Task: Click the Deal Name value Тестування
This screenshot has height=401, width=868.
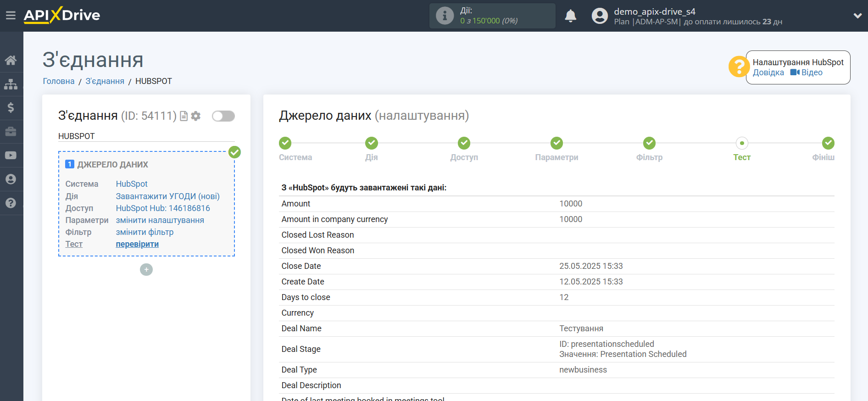Action: coord(581,329)
